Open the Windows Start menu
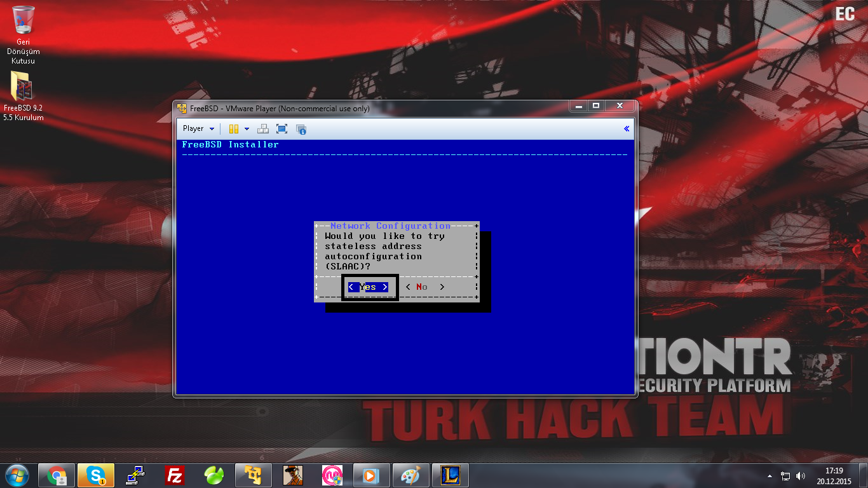The width and height of the screenshot is (868, 488). [16, 475]
